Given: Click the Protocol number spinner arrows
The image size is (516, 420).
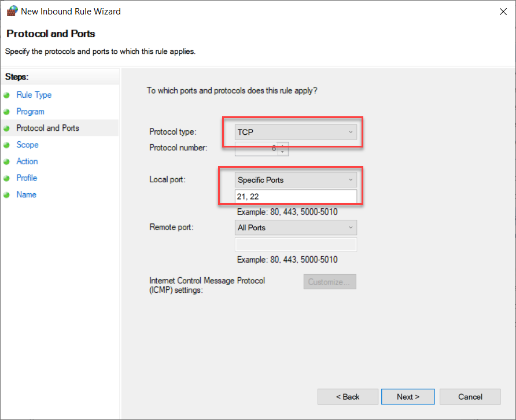Looking at the screenshot, I should point(282,148).
